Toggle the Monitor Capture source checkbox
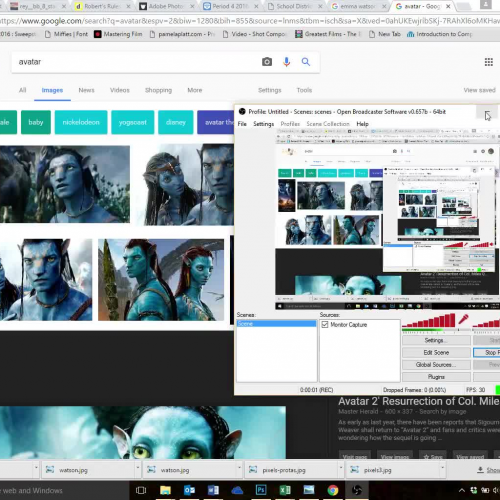 325,324
